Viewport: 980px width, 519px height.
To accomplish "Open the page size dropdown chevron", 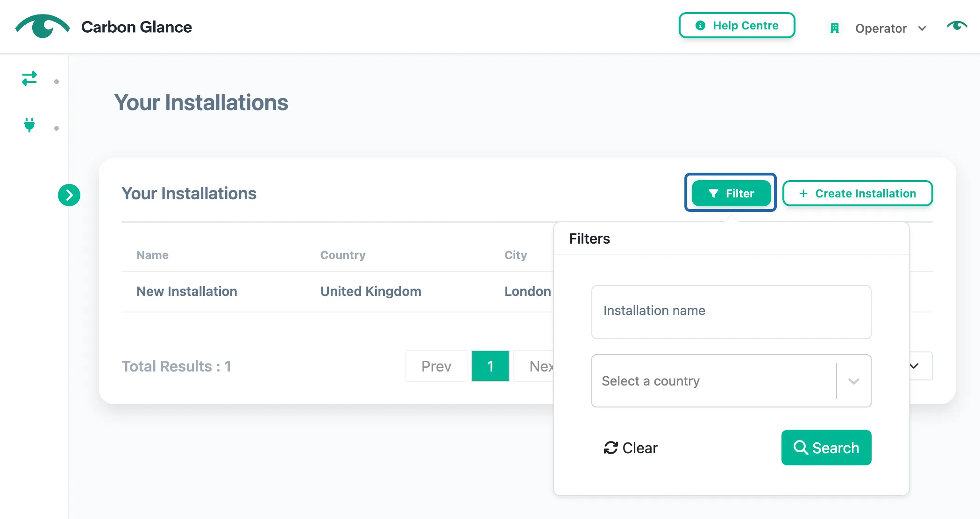I will (x=915, y=366).
